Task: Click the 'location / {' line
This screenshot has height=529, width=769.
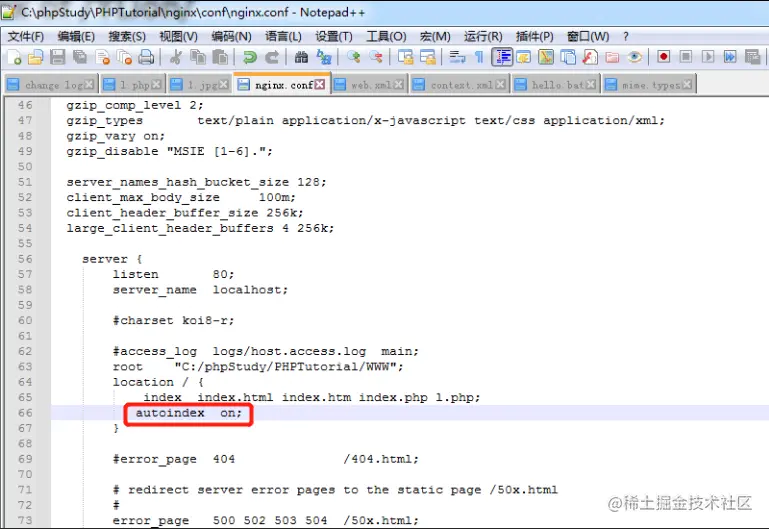Action: tap(158, 382)
